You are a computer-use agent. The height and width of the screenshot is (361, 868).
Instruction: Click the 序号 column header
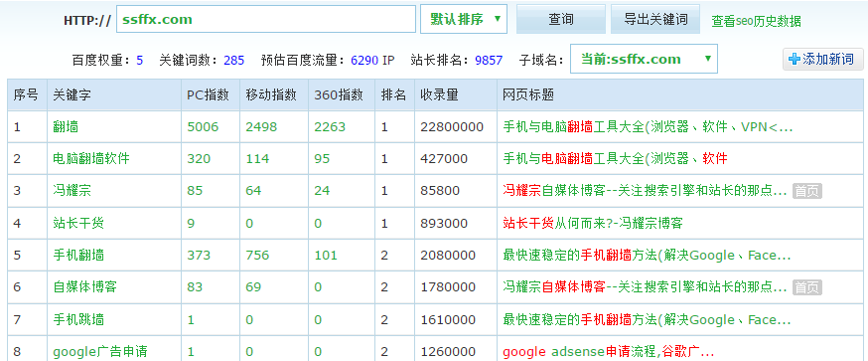[26, 95]
